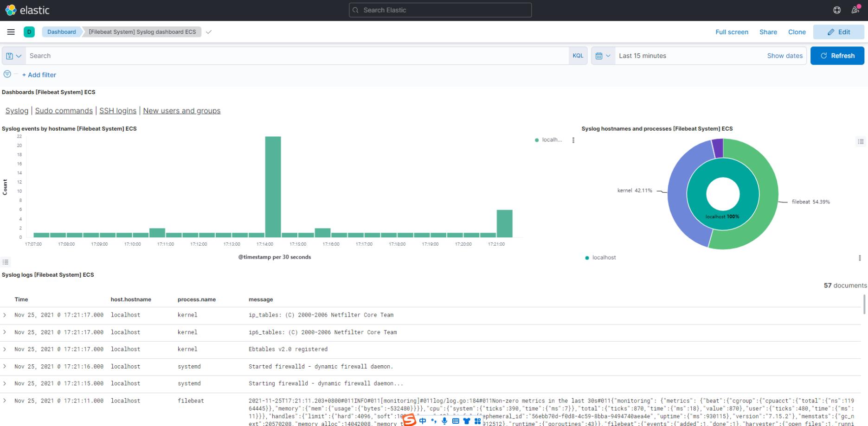Viewport: 868px width, 426px height.
Task: Click the microphone icon on the IME bar
Action: click(x=444, y=421)
